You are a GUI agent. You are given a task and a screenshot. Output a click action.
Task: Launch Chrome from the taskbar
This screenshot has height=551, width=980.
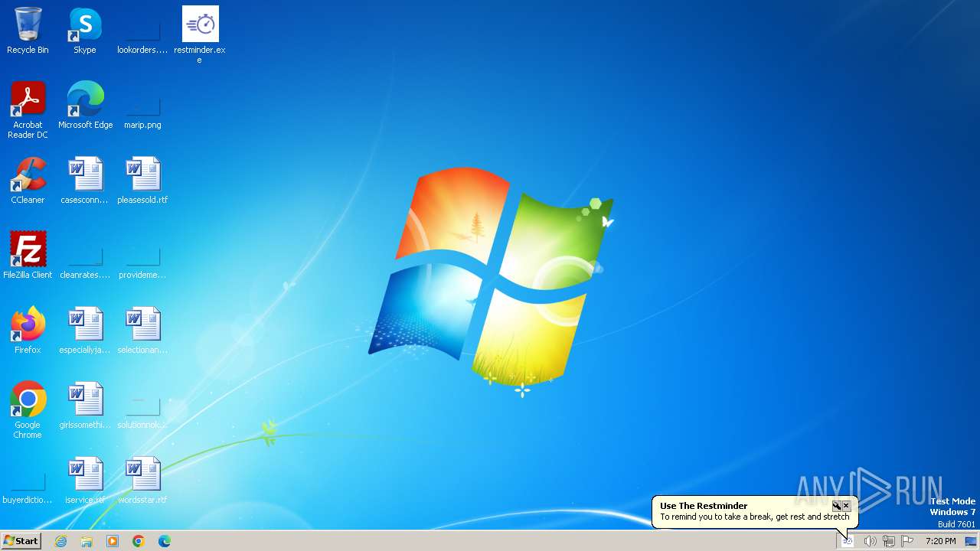139,541
